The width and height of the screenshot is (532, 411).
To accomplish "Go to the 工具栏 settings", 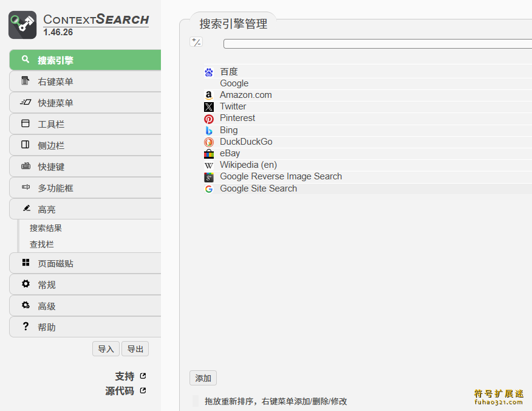I will [85, 124].
